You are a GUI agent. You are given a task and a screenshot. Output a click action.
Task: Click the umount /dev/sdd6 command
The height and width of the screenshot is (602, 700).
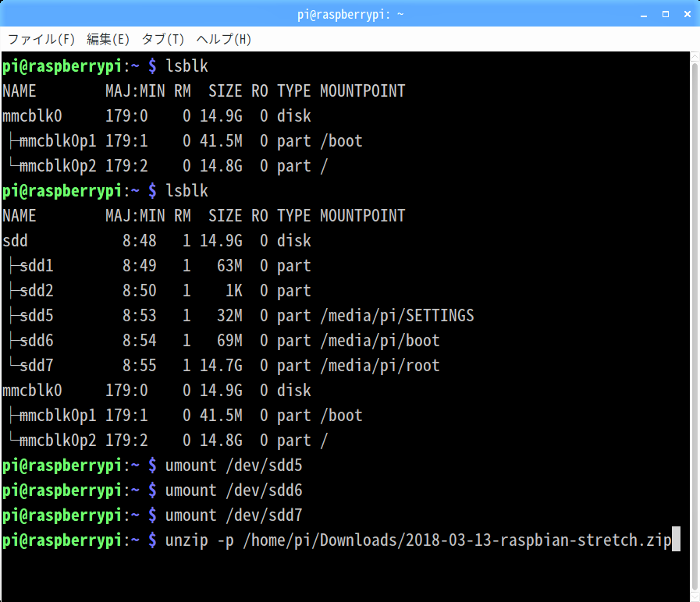(x=233, y=490)
